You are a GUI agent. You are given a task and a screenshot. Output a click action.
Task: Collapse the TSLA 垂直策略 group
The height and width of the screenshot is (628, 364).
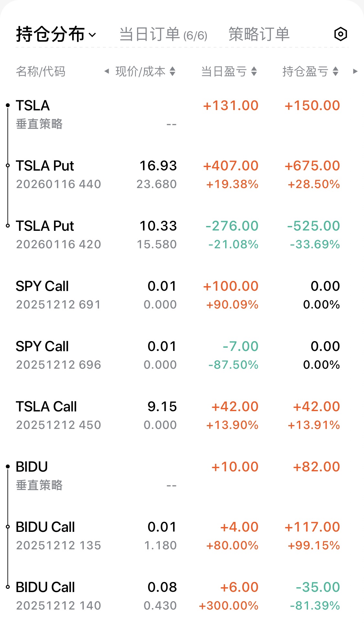pos(8,105)
